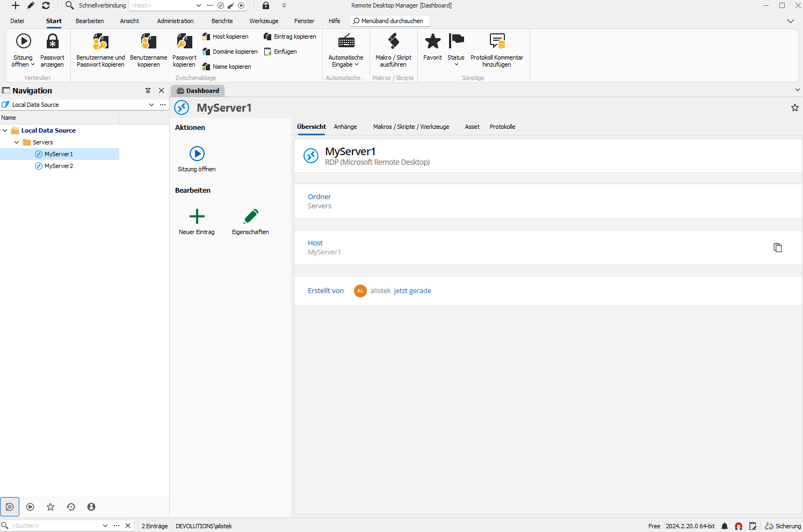Select MyServer2 in the tree

point(59,166)
